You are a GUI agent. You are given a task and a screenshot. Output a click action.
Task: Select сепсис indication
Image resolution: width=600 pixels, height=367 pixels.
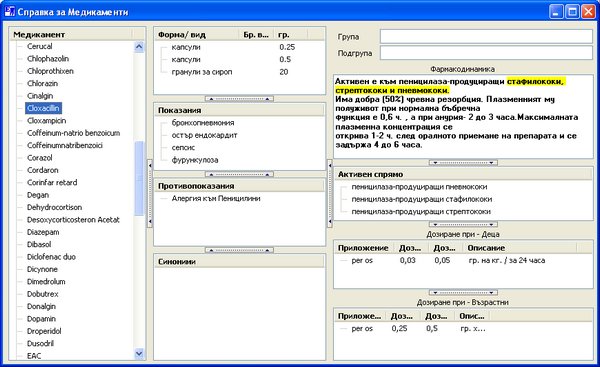[183, 147]
